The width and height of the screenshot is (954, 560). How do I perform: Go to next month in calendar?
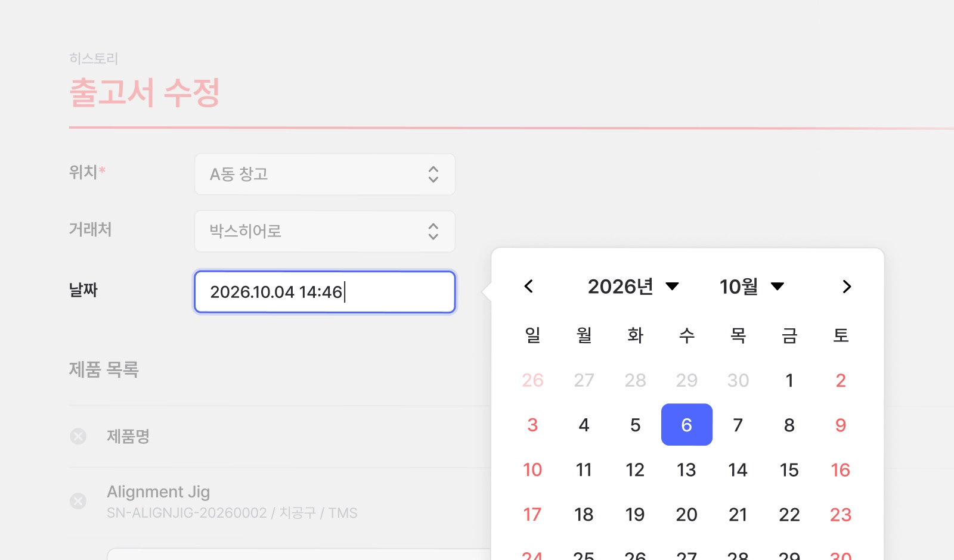tap(847, 287)
